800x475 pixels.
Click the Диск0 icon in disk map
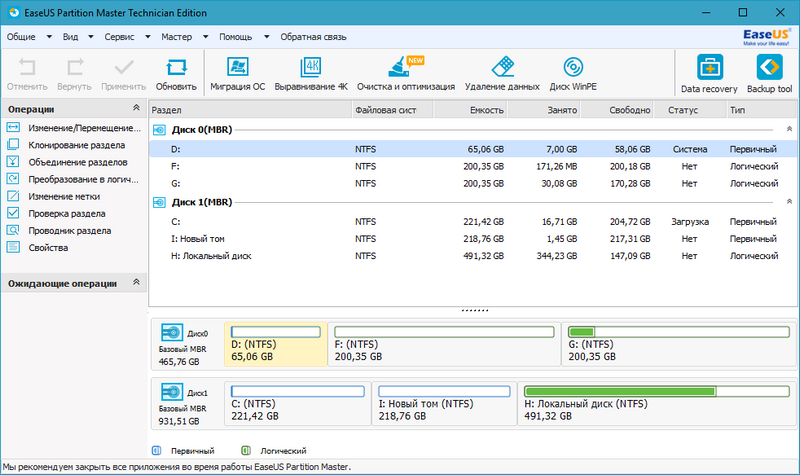(x=172, y=332)
